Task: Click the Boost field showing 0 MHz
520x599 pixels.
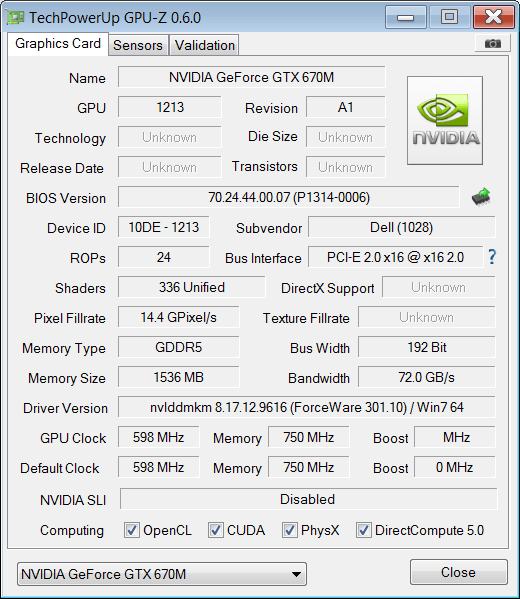Action: tap(455, 467)
